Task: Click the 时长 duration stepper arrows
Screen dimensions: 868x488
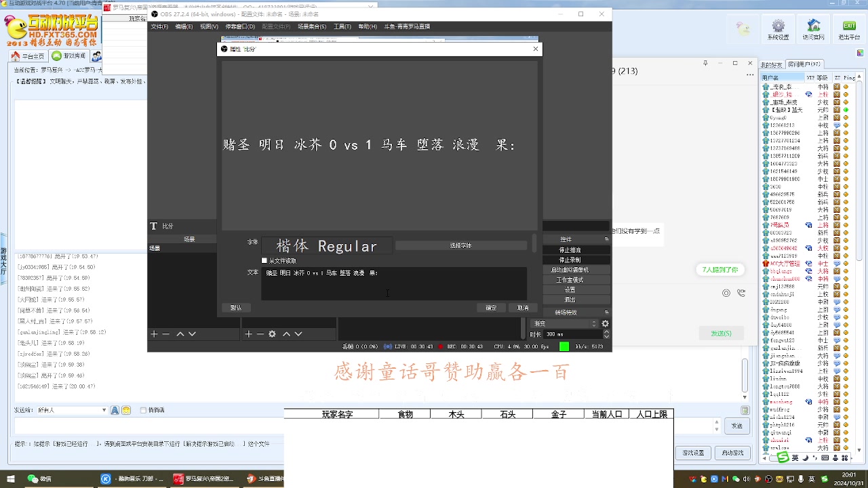Action: [606, 334]
